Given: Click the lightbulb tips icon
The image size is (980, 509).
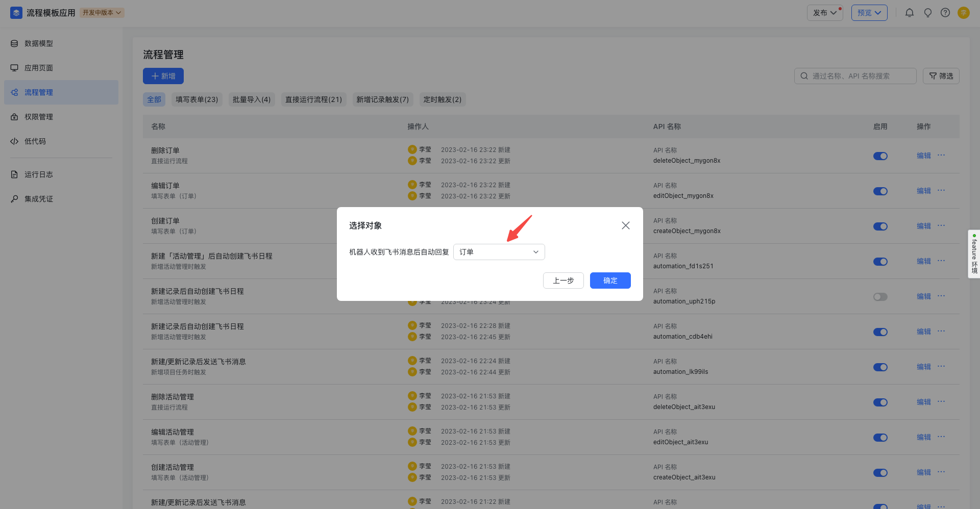Looking at the screenshot, I should [x=928, y=13].
